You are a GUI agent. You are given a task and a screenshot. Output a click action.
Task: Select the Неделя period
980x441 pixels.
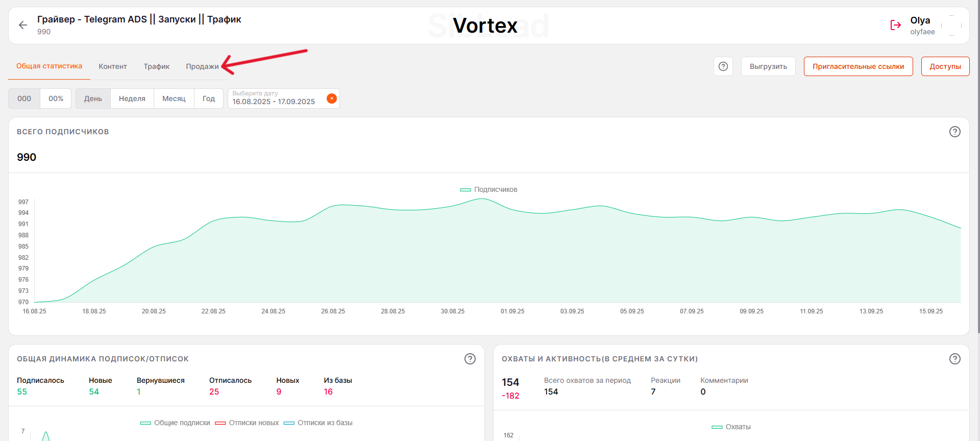click(132, 99)
